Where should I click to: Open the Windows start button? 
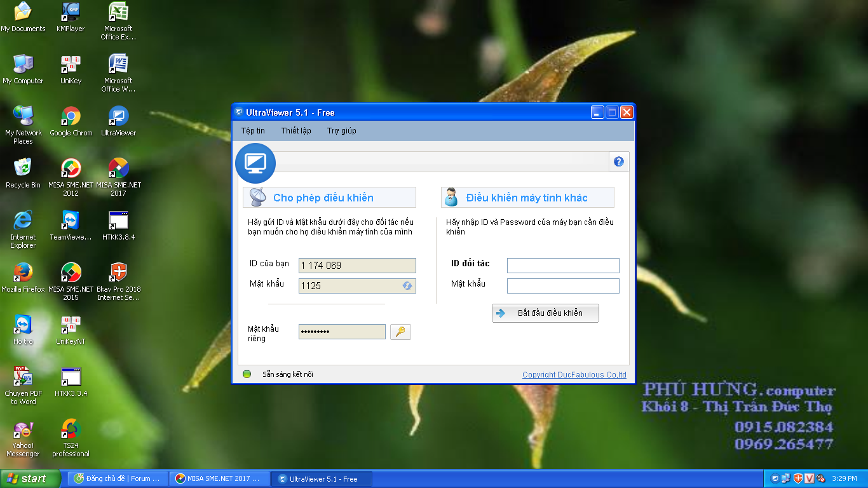[x=31, y=478]
